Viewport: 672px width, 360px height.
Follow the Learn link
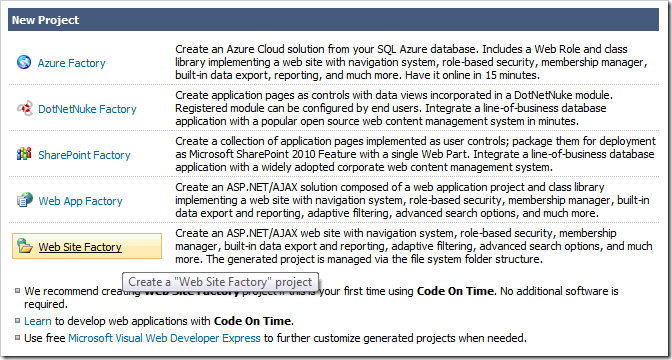[38, 321]
